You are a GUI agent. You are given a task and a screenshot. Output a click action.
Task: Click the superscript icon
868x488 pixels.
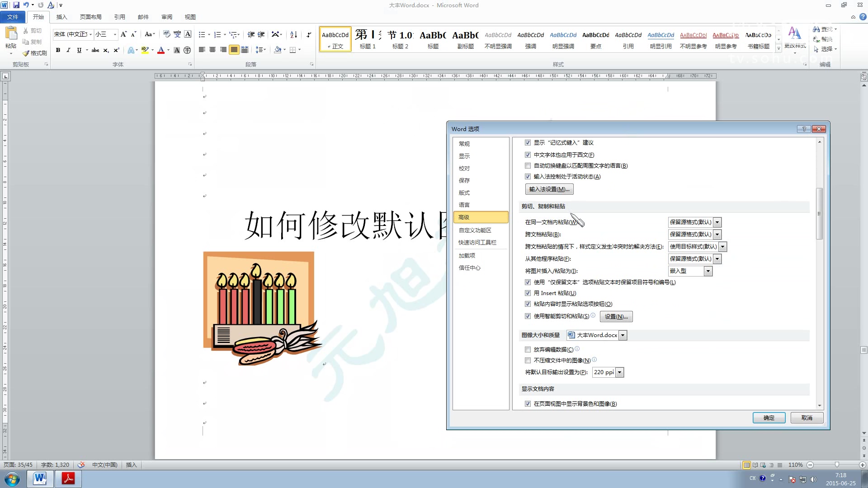pyautogui.click(x=116, y=50)
